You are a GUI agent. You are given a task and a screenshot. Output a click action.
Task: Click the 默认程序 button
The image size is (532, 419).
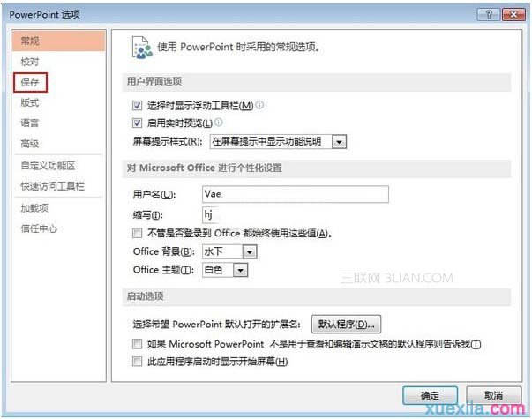click(x=346, y=325)
